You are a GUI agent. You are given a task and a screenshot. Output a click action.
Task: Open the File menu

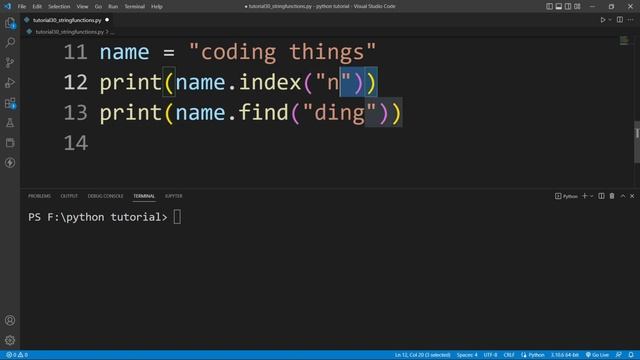[x=22, y=7]
